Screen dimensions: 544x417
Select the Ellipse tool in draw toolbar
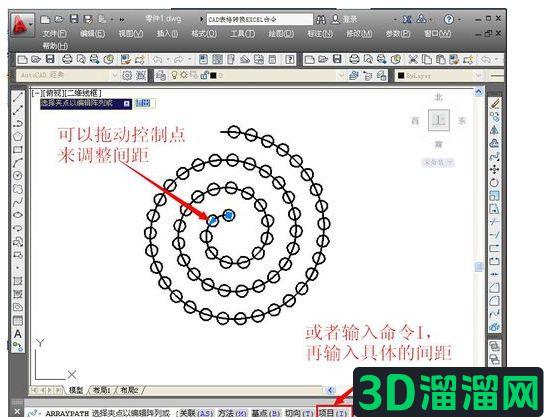(18, 215)
